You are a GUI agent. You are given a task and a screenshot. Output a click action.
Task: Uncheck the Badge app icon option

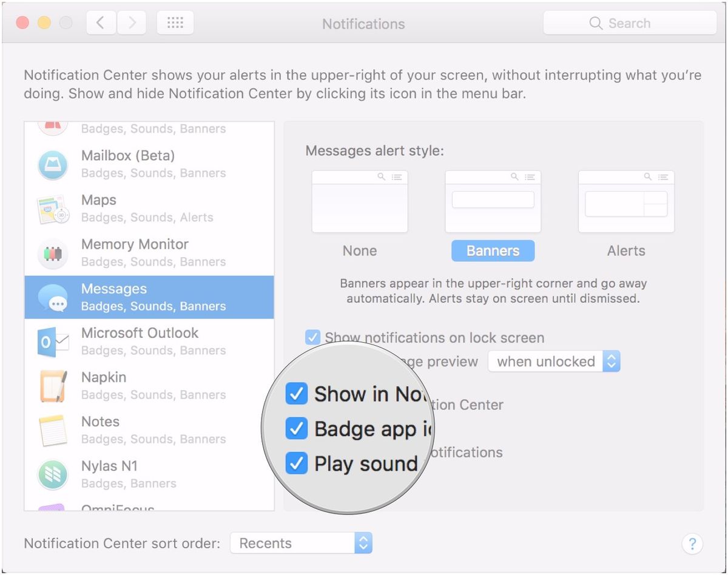(x=297, y=429)
